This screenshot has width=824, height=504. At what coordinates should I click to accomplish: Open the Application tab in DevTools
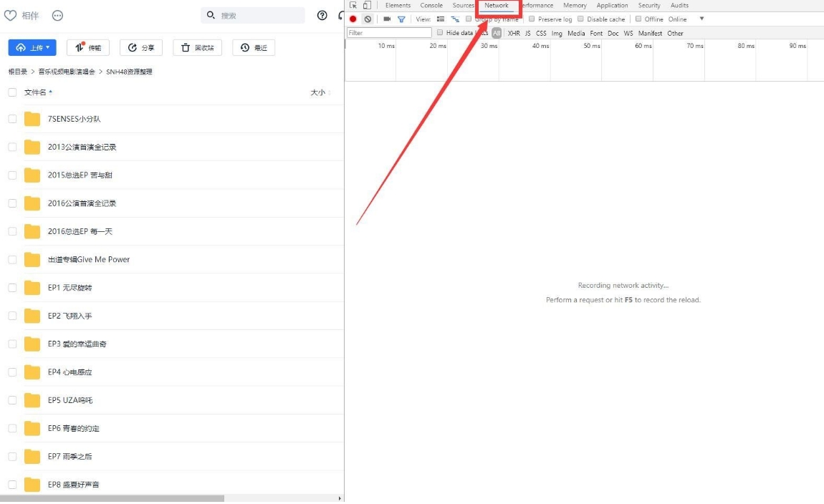pos(612,5)
